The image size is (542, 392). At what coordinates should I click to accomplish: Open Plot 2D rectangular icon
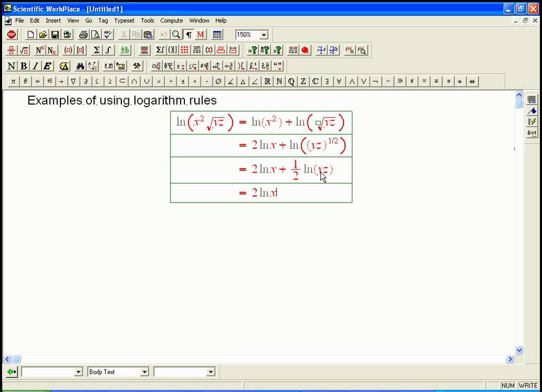[x=321, y=50]
